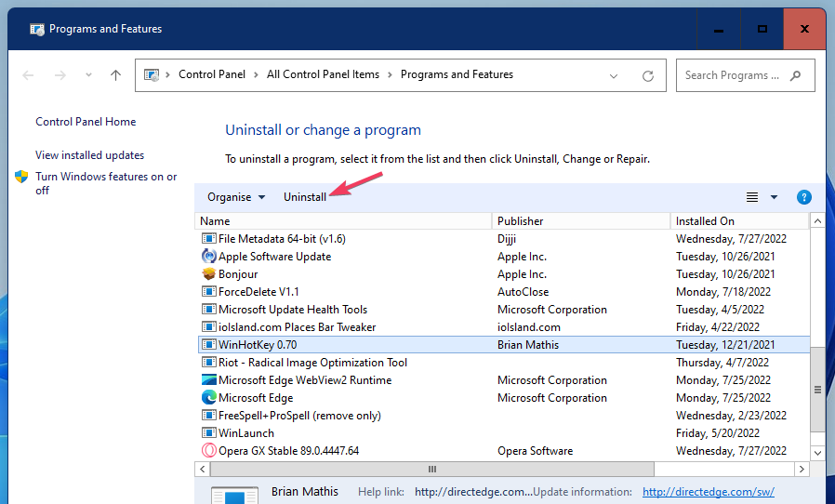Go up one level arrow
This screenshot has height=504, width=835.
tap(115, 75)
